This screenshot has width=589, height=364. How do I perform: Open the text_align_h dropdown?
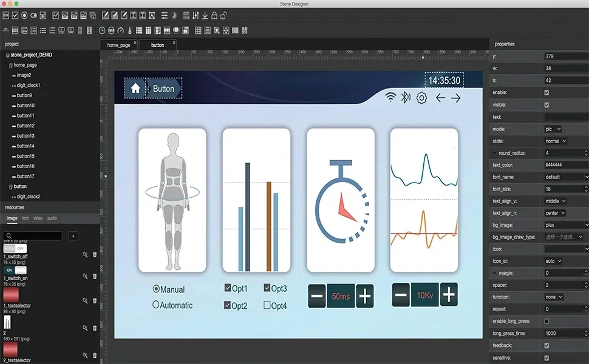coord(555,213)
